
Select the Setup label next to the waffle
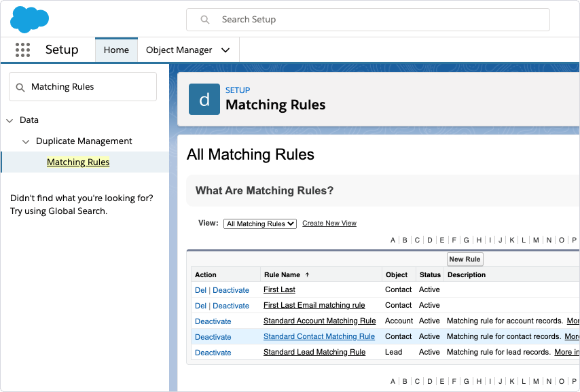coord(61,50)
